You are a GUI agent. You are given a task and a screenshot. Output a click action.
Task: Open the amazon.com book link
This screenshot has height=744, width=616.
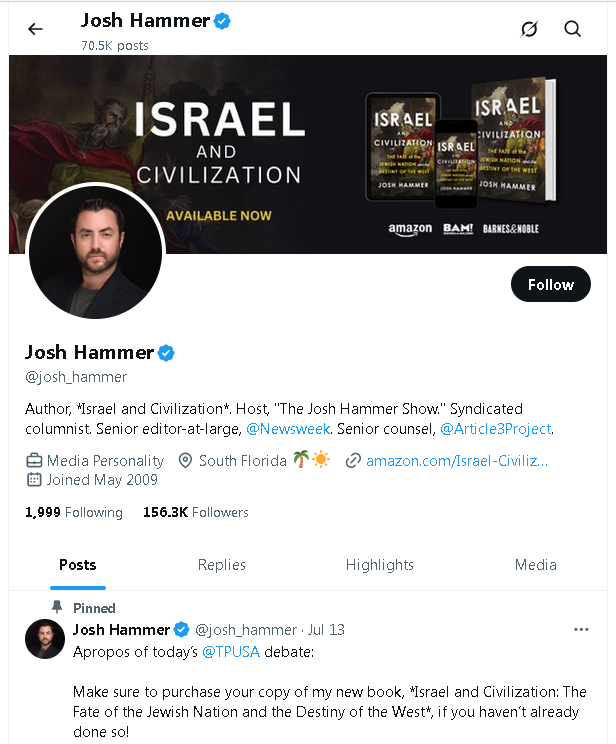pyautogui.click(x=457, y=461)
